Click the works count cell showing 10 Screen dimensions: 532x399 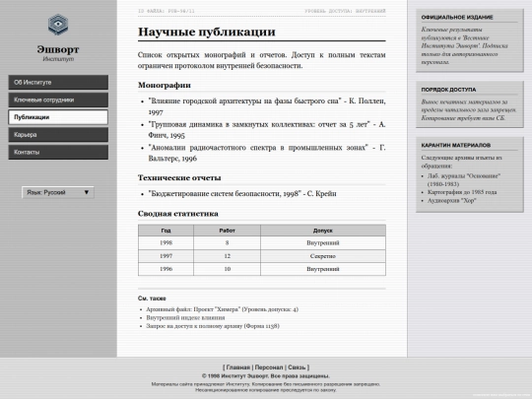click(x=227, y=269)
